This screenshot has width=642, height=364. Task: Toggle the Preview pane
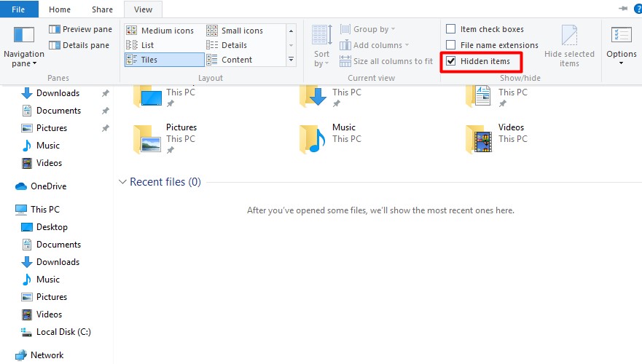pyautogui.click(x=80, y=29)
